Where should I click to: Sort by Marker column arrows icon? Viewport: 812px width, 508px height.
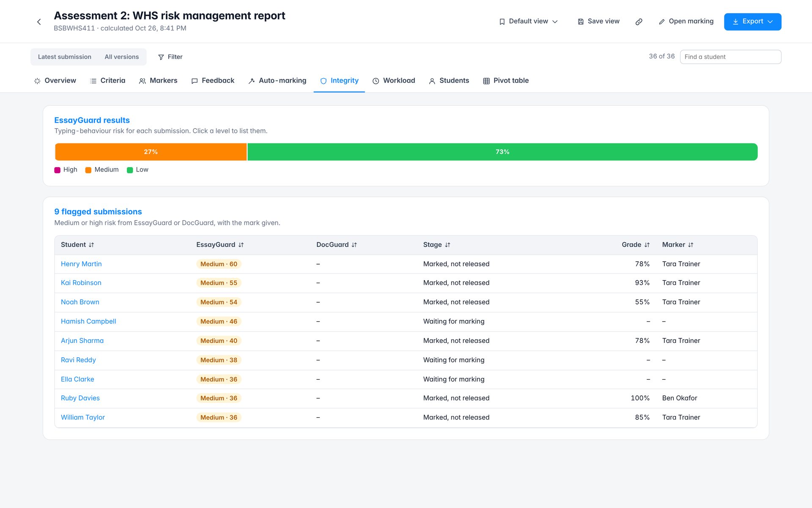691,245
